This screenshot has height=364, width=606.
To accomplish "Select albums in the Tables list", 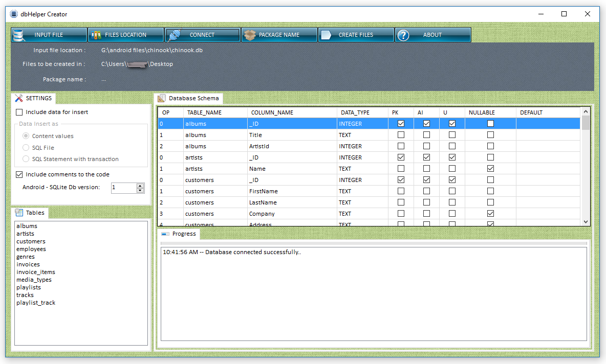I will point(27,226).
